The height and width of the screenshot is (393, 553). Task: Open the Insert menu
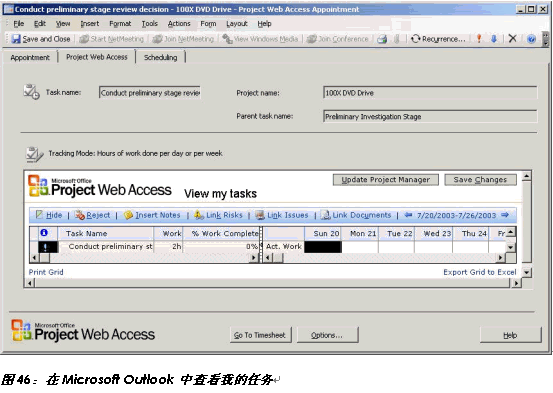[x=90, y=24]
